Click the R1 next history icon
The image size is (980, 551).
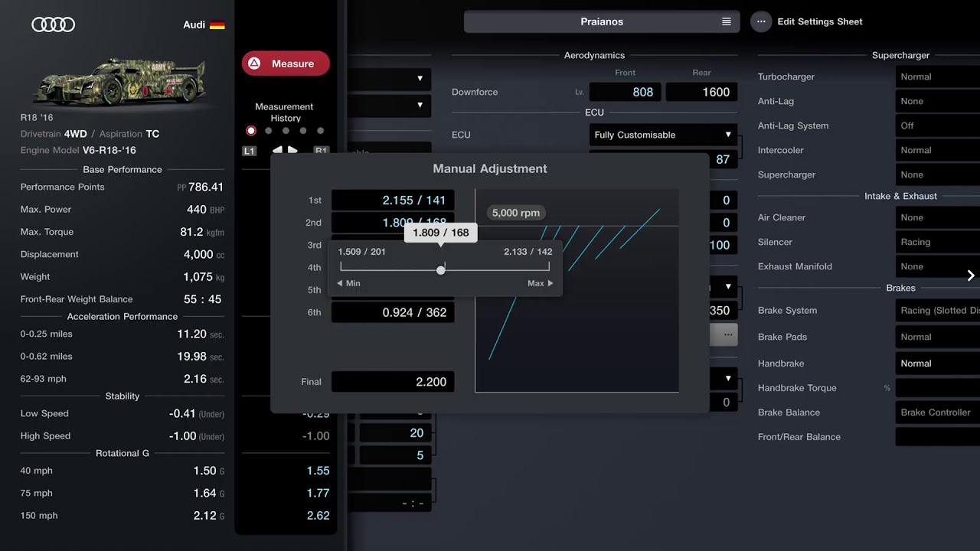[x=321, y=151]
